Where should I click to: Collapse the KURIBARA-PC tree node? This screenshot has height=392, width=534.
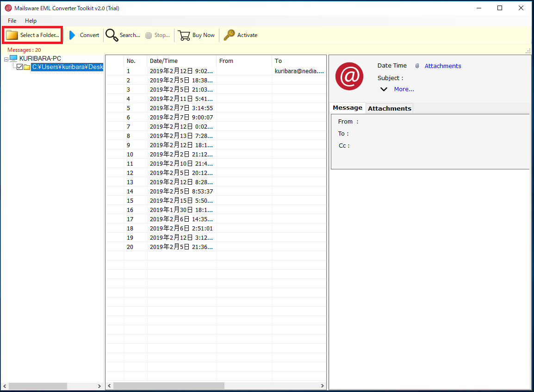point(6,59)
